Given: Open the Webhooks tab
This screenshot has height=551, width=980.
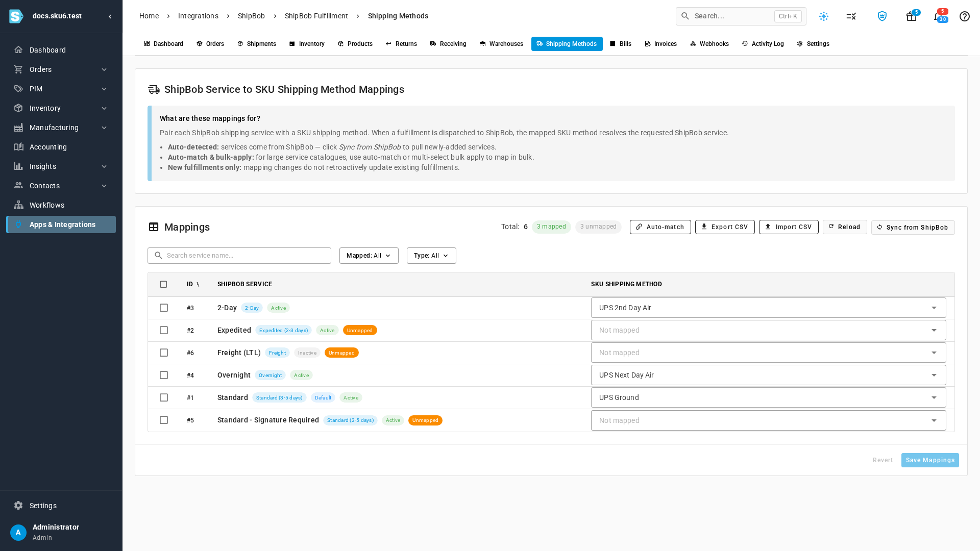Looking at the screenshot, I should click(x=709, y=44).
